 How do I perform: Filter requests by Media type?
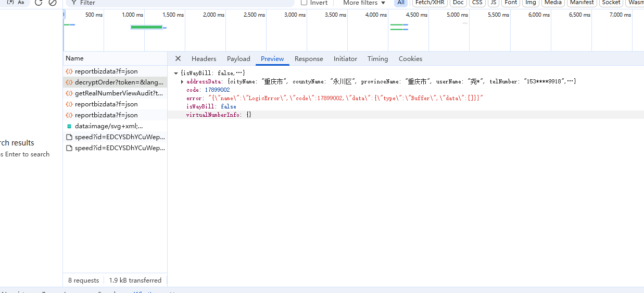click(x=553, y=3)
